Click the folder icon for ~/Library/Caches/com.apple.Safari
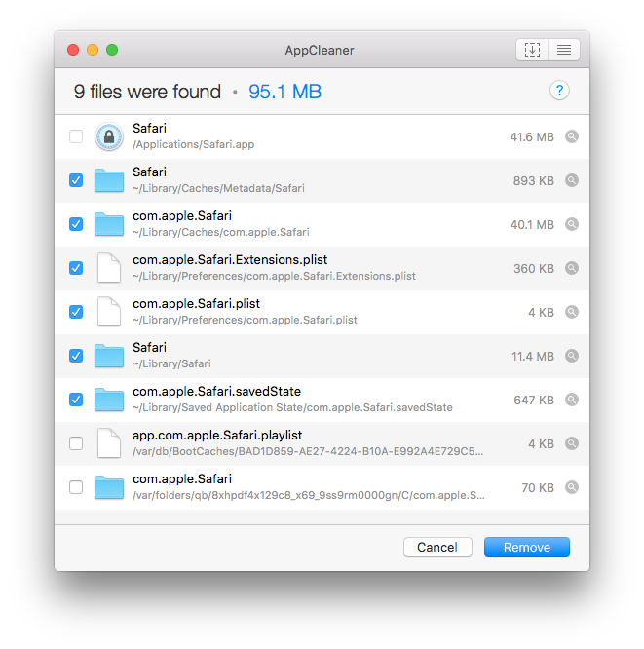The width and height of the screenshot is (644, 649). (x=109, y=224)
